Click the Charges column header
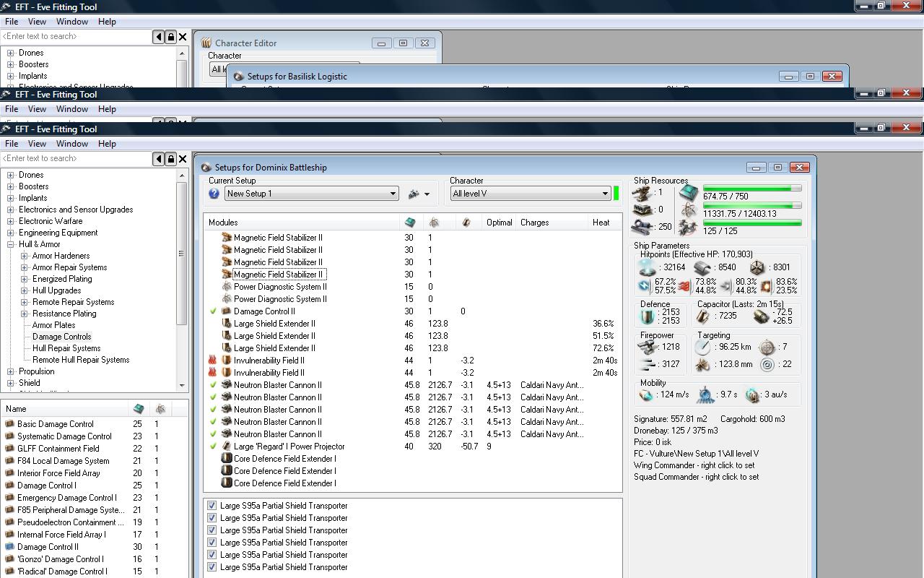The width and height of the screenshot is (924, 578). [552, 223]
